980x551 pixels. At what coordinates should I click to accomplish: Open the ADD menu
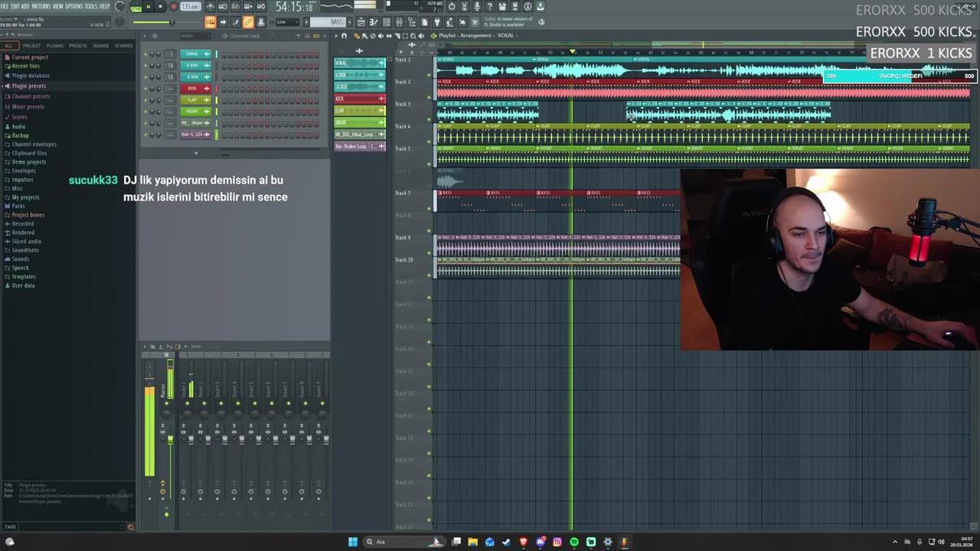[x=25, y=6]
